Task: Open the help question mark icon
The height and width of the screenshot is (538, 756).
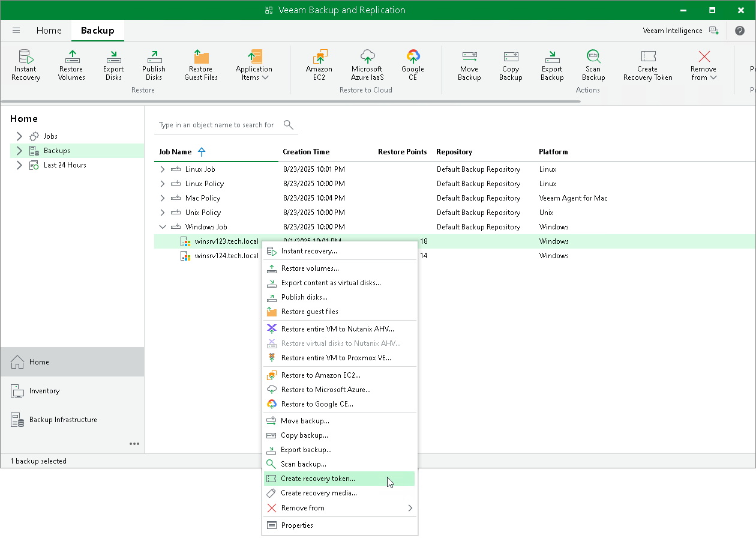Action: pos(740,31)
